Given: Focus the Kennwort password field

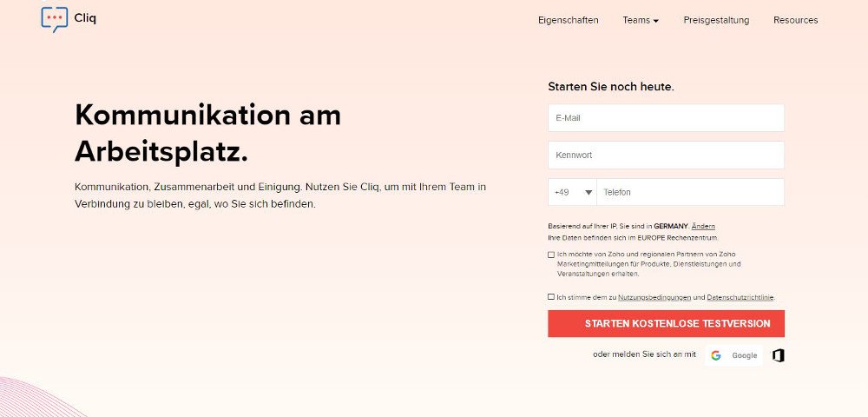Looking at the screenshot, I should tap(666, 155).
